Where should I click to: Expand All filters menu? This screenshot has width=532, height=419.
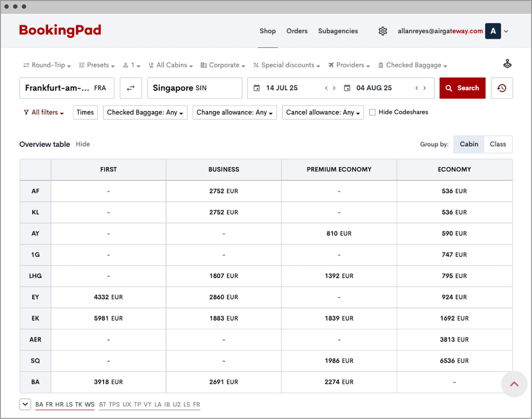tap(44, 112)
